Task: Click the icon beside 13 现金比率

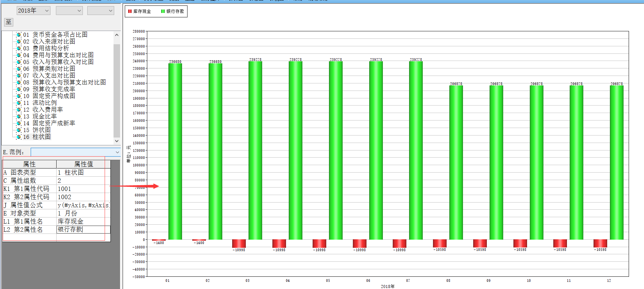Action: point(19,116)
